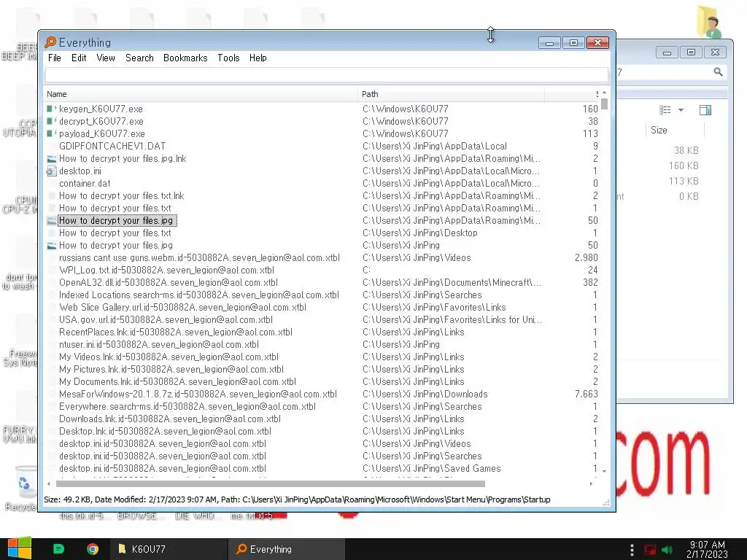Toggle the preview pane icon in K6OU77 window

click(x=705, y=110)
